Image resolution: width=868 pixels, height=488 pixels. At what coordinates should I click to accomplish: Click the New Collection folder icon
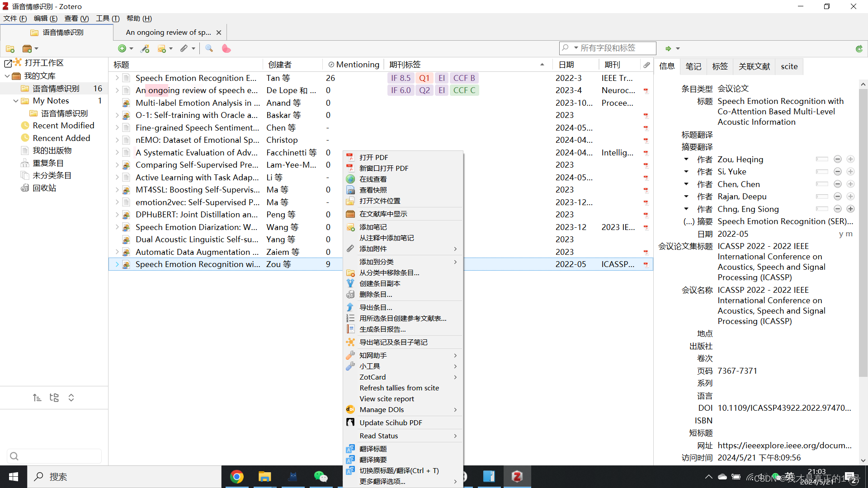10,48
